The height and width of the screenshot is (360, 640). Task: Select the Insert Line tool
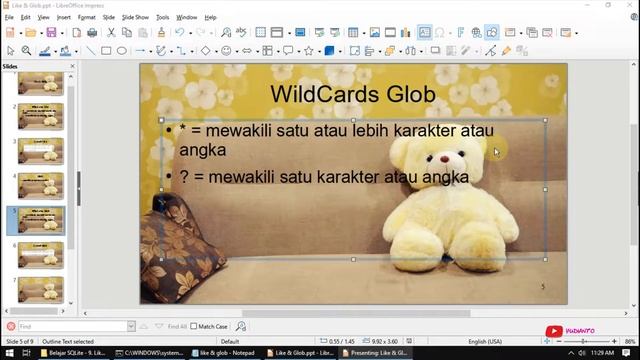click(x=91, y=51)
